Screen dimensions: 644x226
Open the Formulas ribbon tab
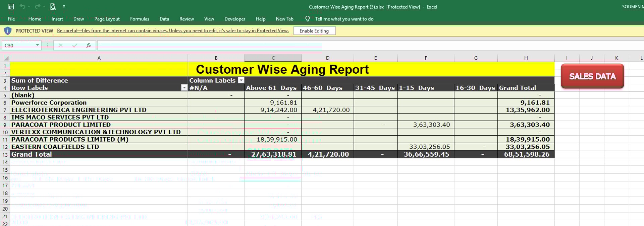click(x=140, y=19)
